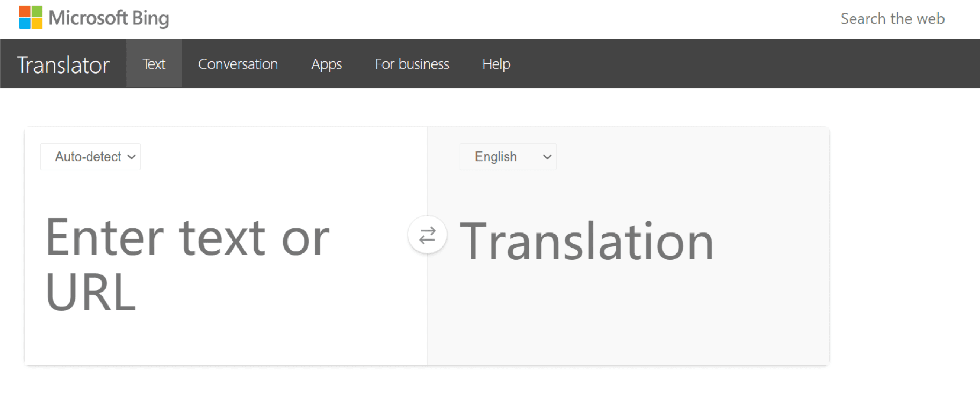The image size is (980, 407).
Task: Open the English target language dropdown
Action: coord(508,157)
